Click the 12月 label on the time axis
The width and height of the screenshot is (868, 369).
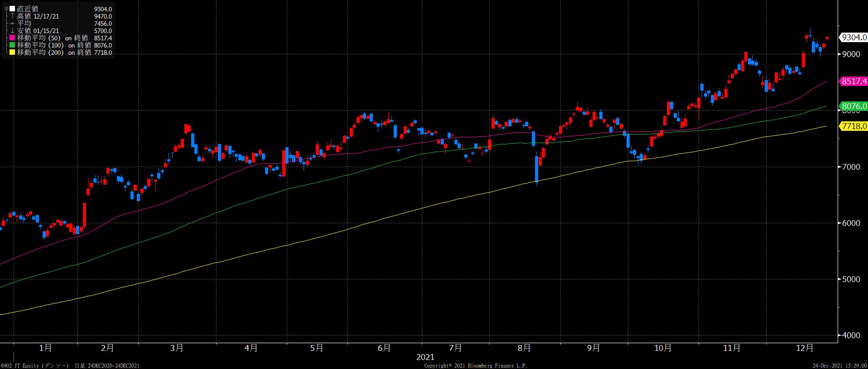pyautogui.click(x=805, y=348)
